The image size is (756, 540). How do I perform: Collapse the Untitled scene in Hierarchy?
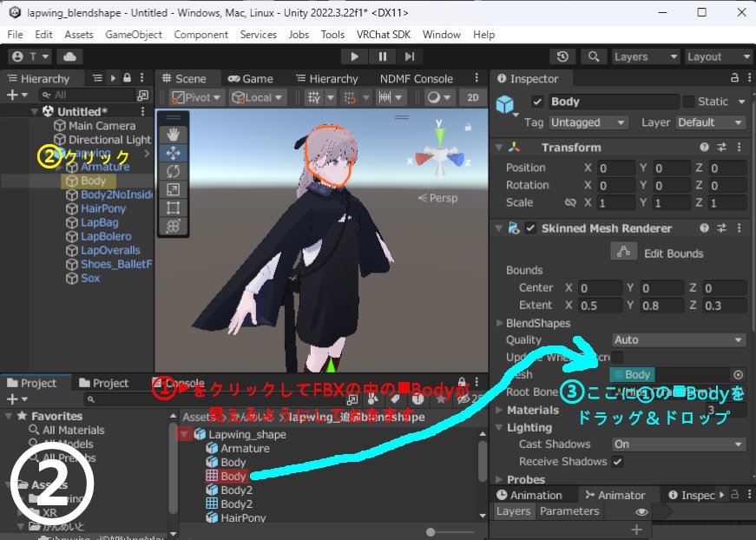click(x=35, y=112)
